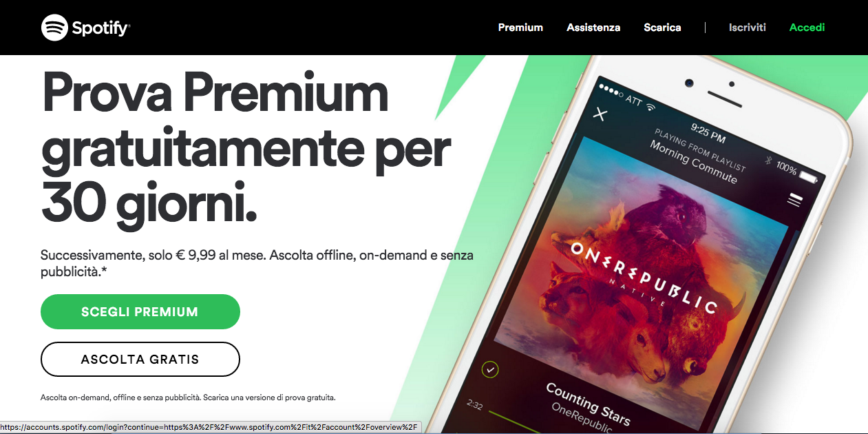Click the Wi-Fi signal icon on phone

(x=651, y=108)
